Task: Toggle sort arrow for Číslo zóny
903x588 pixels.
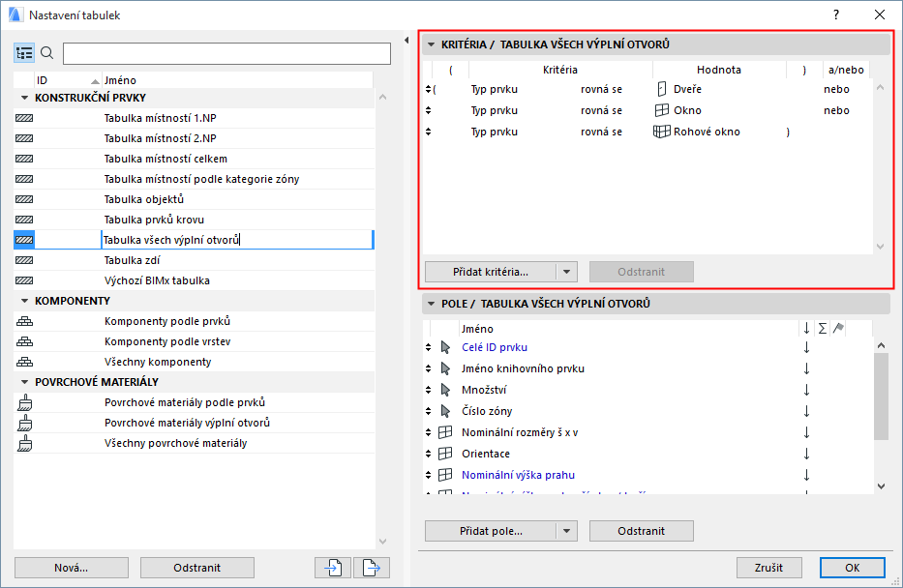Action: [806, 411]
